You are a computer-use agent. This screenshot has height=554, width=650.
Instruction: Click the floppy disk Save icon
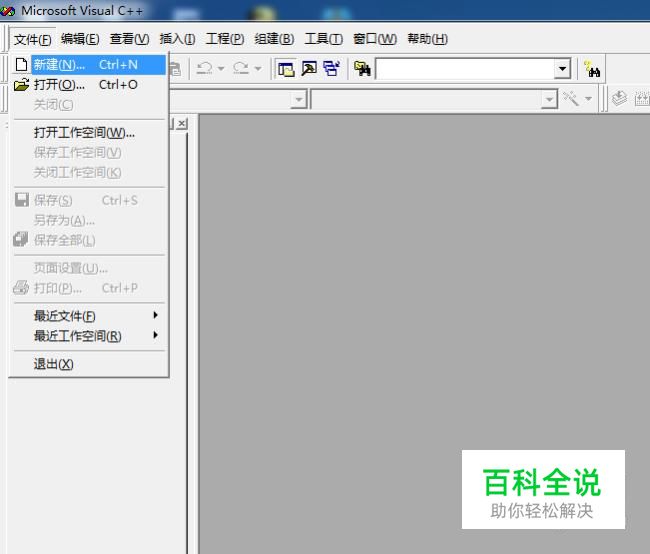pos(22,200)
